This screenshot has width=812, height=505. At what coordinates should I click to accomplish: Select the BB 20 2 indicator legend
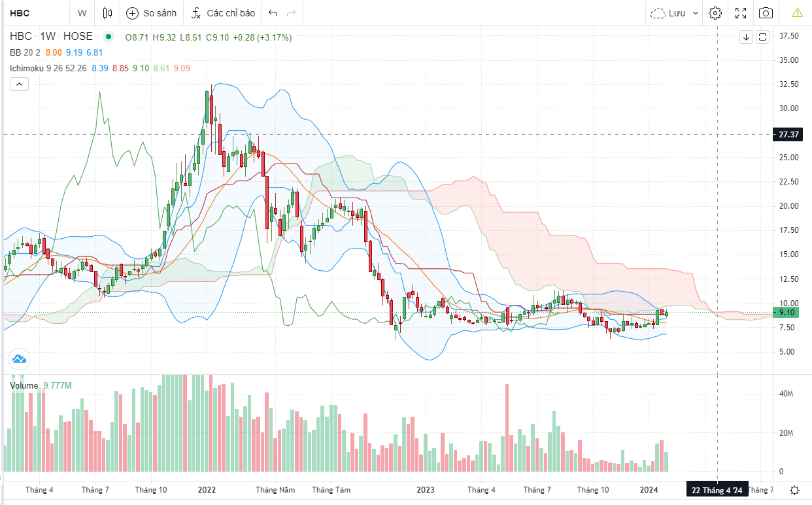[x=26, y=52]
